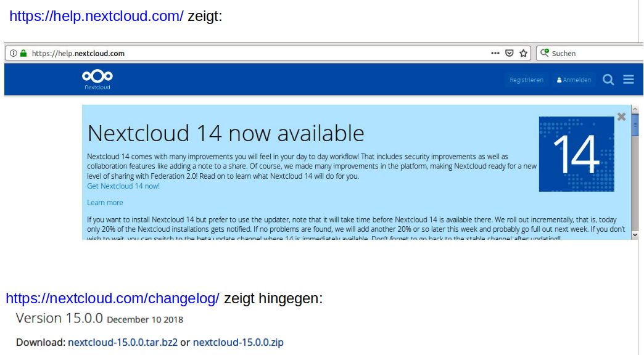Click the banner scrollbar down arrow

pyautogui.click(x=635, y=235)
